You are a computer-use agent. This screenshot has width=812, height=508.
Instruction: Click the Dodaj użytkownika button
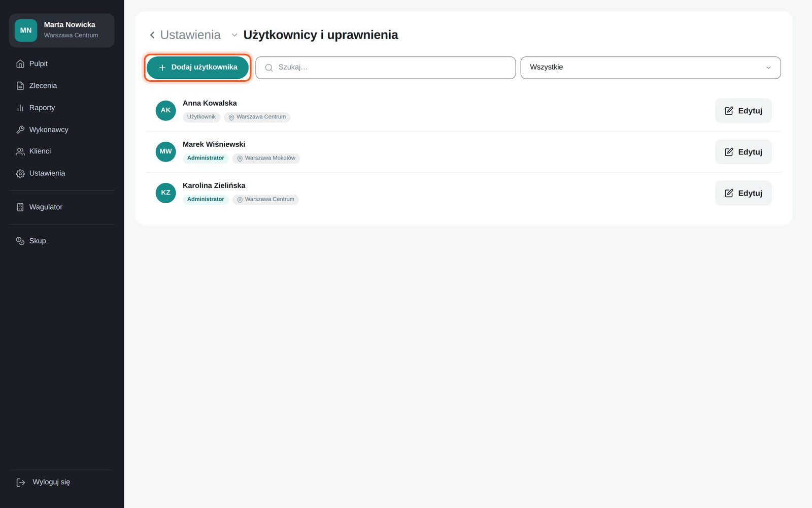[x=197, y=68]
